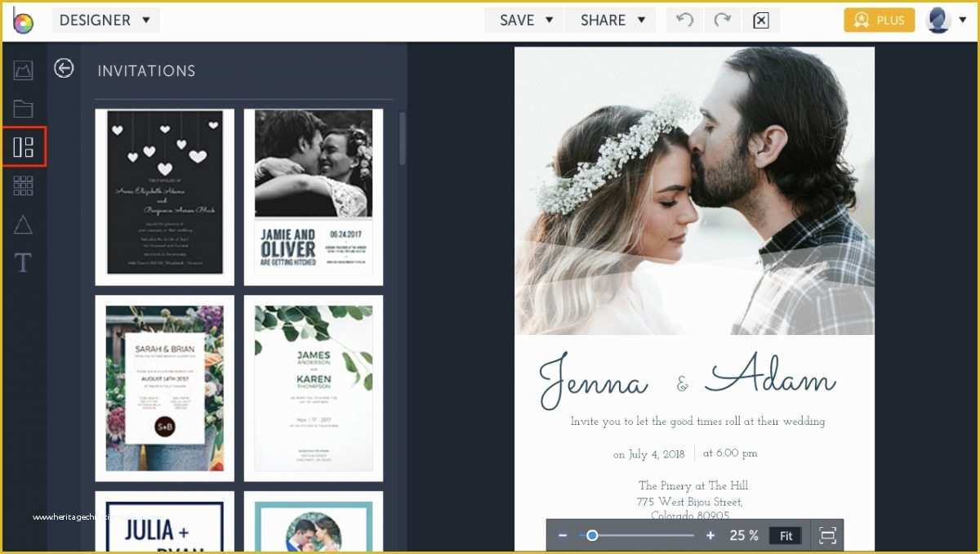
Task: Open the Image Manager sidebar icon
Action: 23,70
